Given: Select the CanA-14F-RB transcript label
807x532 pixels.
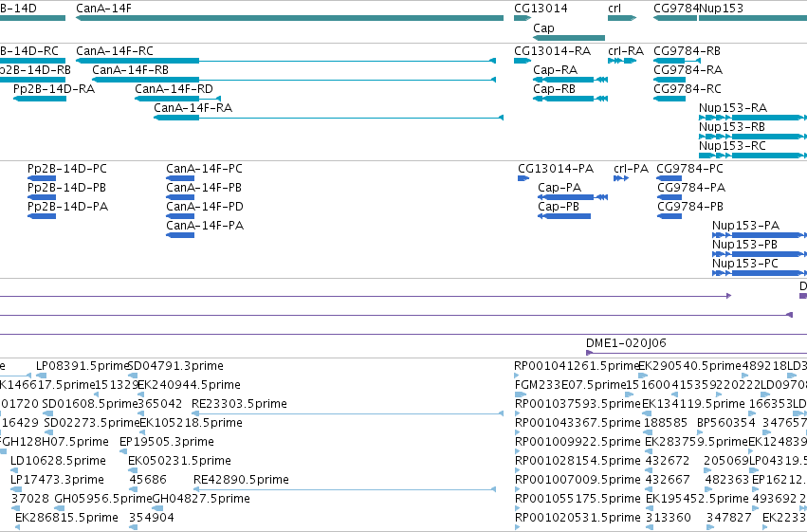Looking at the screenshot, I should [x=130, y=70].
